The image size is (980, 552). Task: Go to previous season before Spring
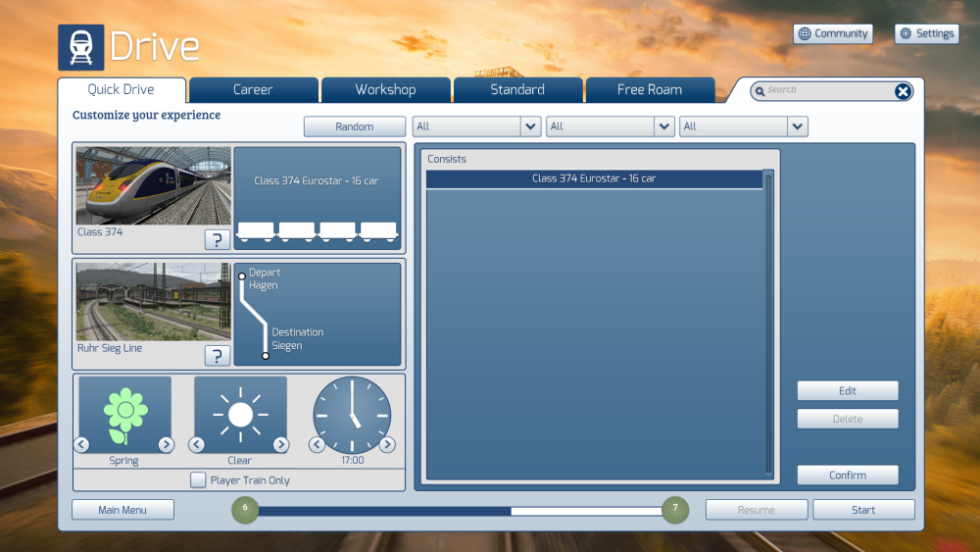click(82, 444)
